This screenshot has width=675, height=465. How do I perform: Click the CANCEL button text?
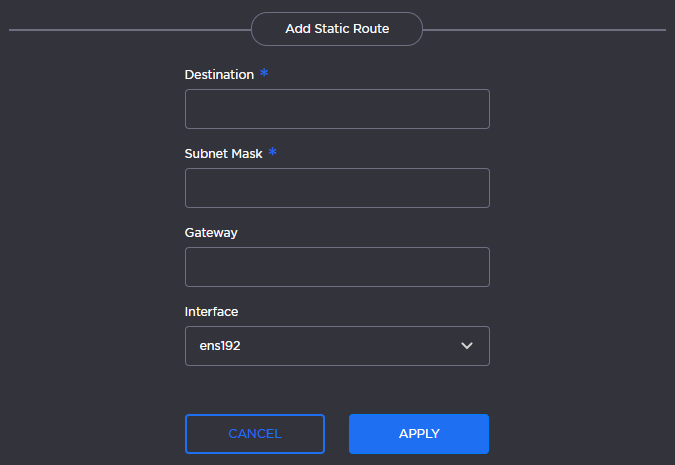[255, 434]
